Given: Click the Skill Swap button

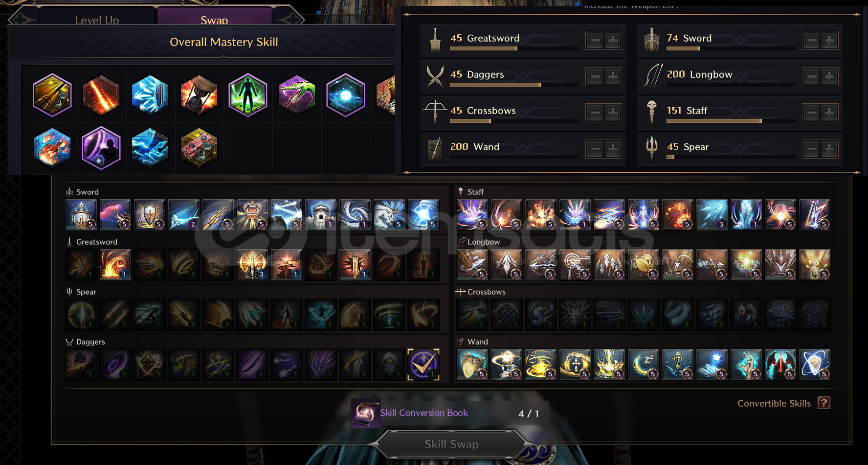Looking at the screenshot, I should [451, 444].
